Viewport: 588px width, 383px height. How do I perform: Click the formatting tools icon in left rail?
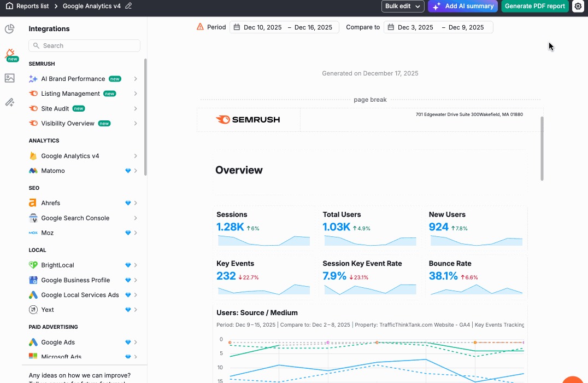9,102
